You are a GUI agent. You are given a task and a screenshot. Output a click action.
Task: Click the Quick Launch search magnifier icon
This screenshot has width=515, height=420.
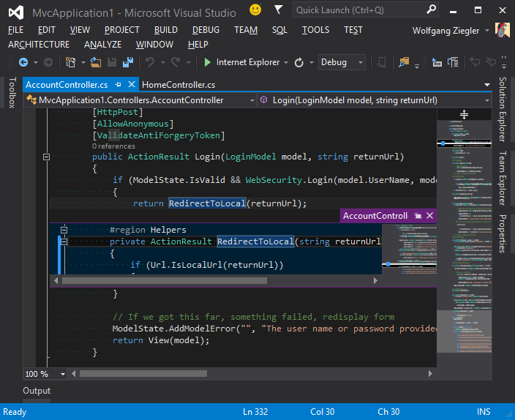pos(431,10)
